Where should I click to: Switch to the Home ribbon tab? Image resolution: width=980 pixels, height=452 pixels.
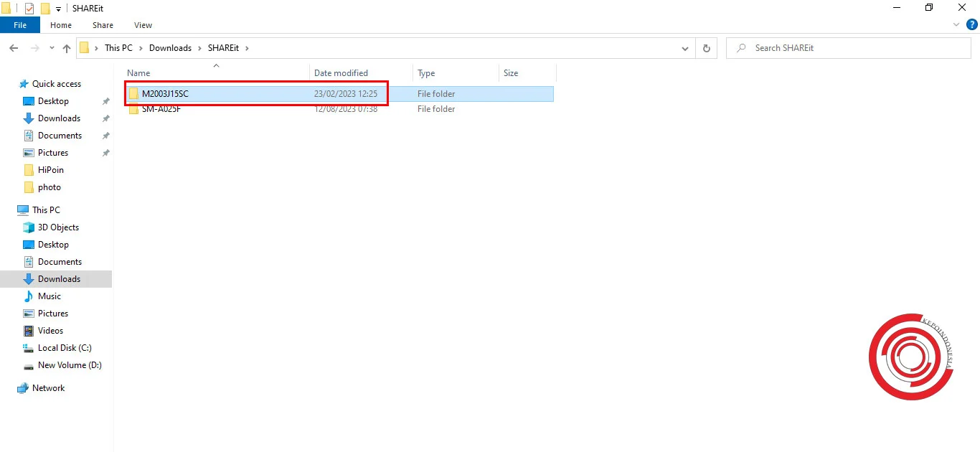pos(61,25)
